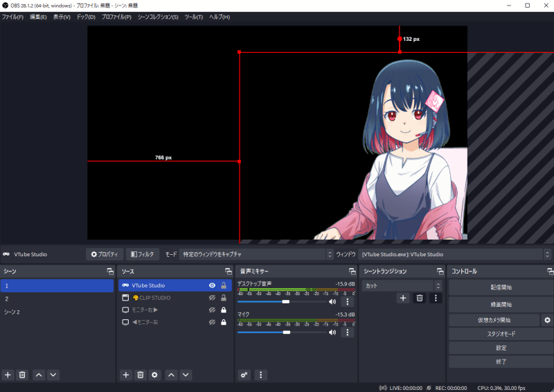Image resolution: width=554 pixels, height=392 pixels.
Task: Add a new source with plus icon
Action: tap(126, 375)
